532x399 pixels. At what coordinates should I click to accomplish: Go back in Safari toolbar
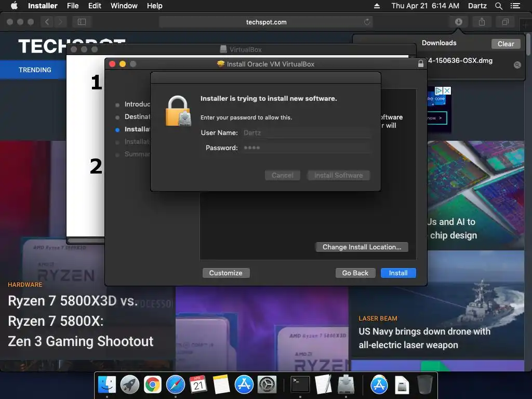pyautogui.click(x=47, y=22)
